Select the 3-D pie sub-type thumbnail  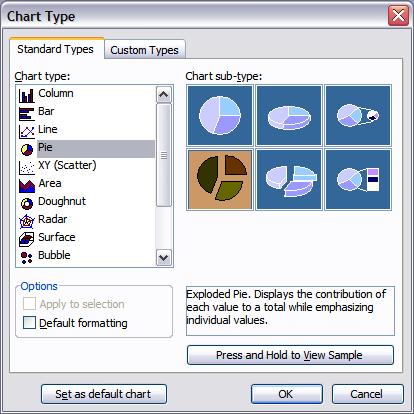click(x=289, y=116)
